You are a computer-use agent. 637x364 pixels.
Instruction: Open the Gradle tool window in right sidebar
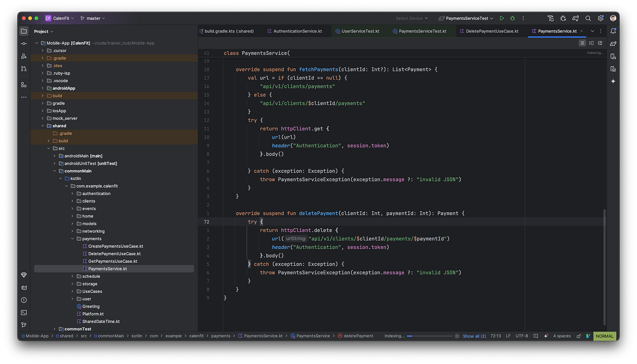click(x=613, y=44)
